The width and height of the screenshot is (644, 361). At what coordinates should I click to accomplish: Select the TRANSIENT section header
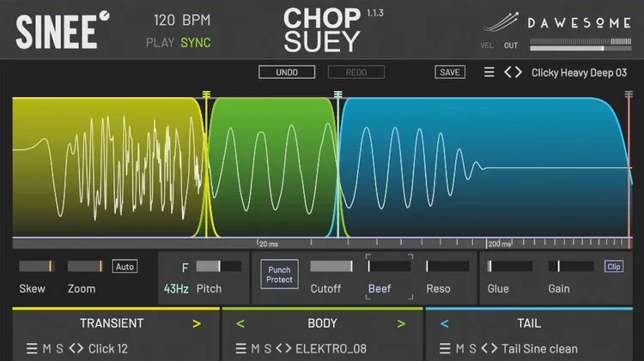(x=112, y=323)
